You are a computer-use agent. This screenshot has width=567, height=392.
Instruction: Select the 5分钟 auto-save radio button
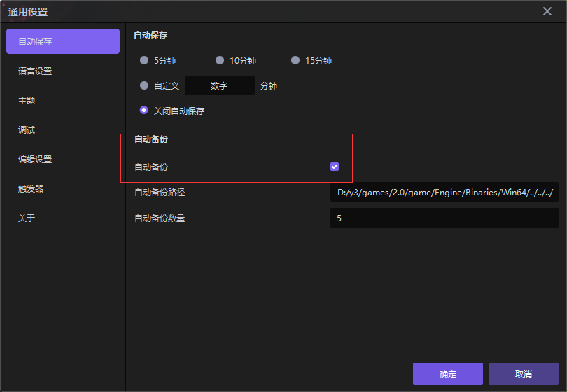pyautogui.click(x=144, y=61)
